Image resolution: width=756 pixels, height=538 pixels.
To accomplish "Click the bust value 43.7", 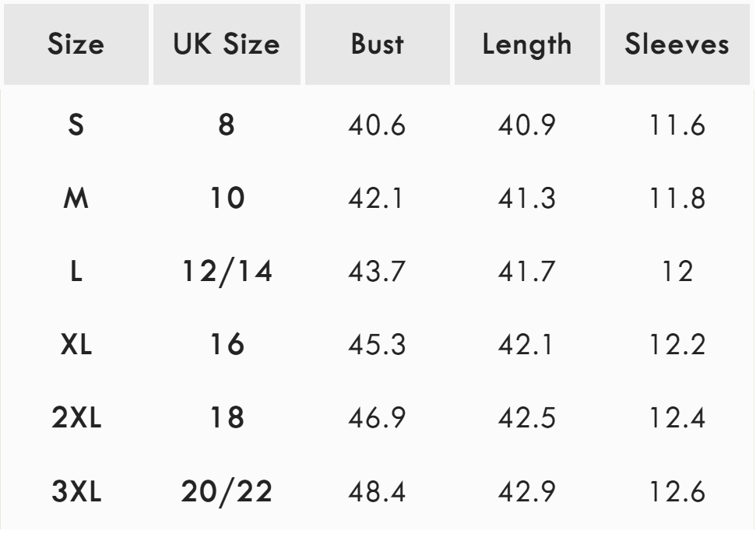I will (378, 273).
